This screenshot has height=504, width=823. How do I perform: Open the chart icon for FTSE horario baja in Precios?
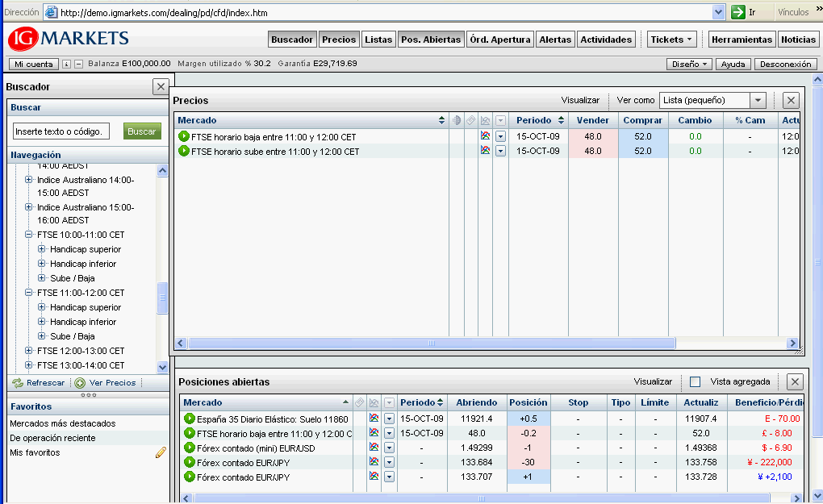pos(486,136)
